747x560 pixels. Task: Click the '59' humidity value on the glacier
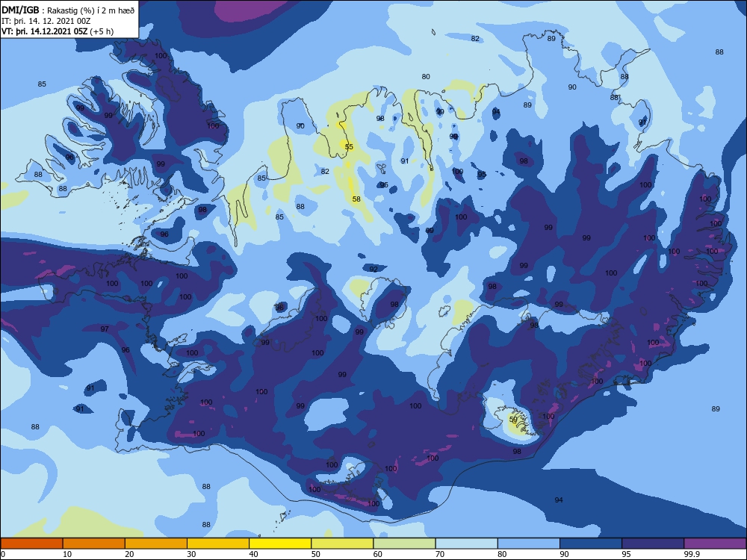coord(513,420)
